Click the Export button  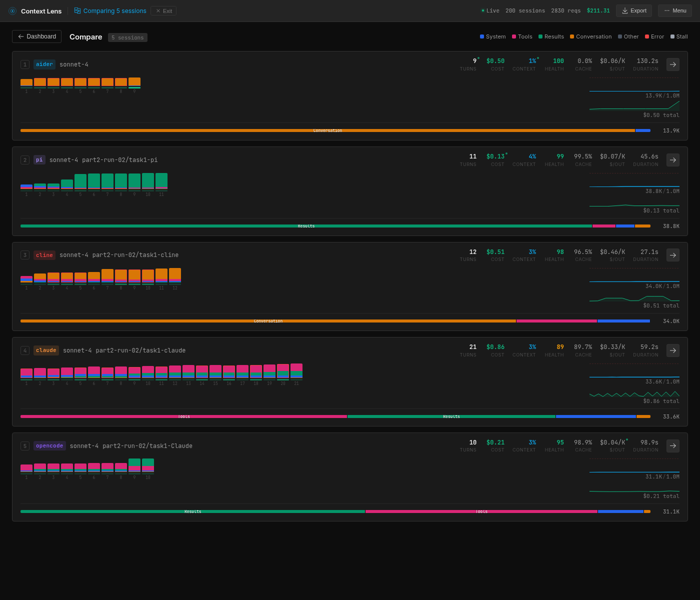click(x=633, y=10)
